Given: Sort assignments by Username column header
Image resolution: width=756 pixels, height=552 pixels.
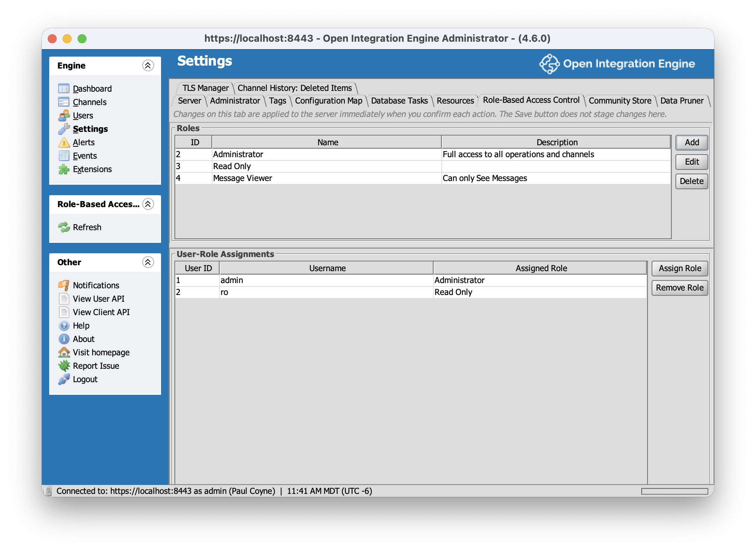Looking at the screenshot, I should pyautogui.click(x=327, y=268).
